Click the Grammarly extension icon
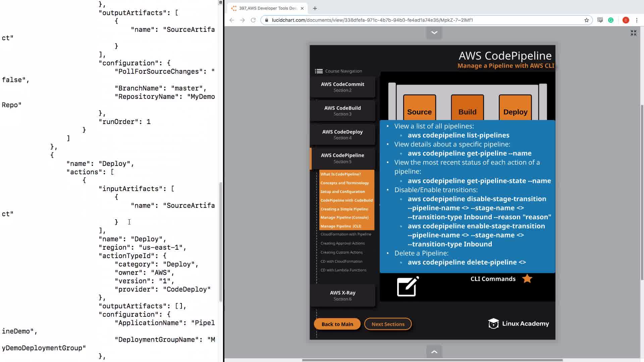 pos(611,20)
